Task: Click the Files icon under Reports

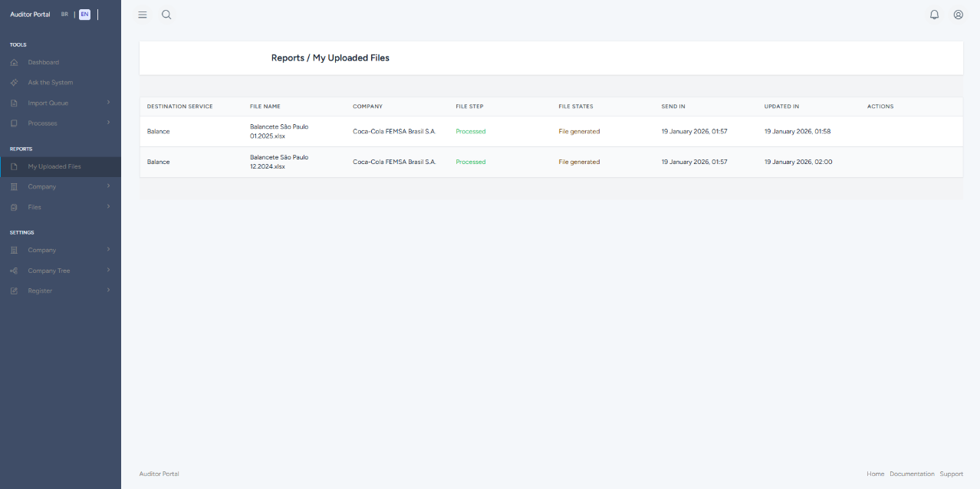Action: tap(14, 207)
